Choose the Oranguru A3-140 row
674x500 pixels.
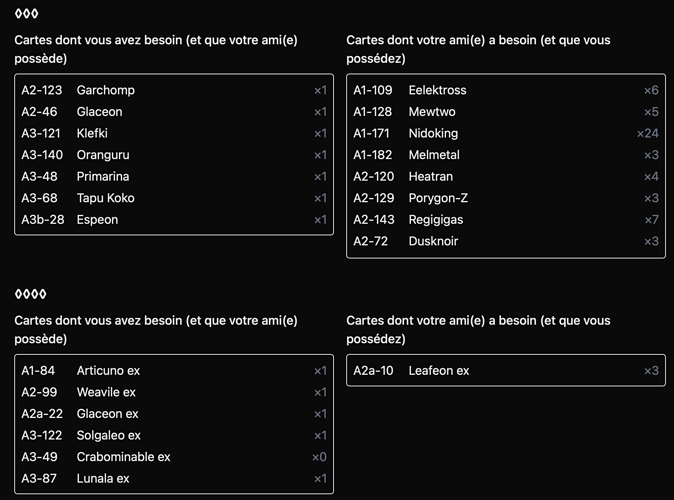[174, 155]
